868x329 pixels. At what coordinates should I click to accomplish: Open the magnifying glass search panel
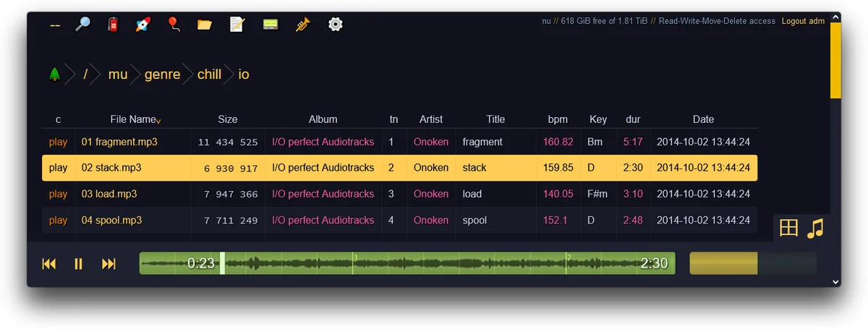tap(83, 25)
